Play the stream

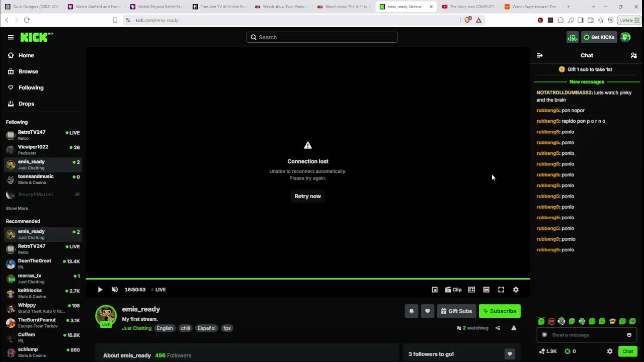click(100, 290)
